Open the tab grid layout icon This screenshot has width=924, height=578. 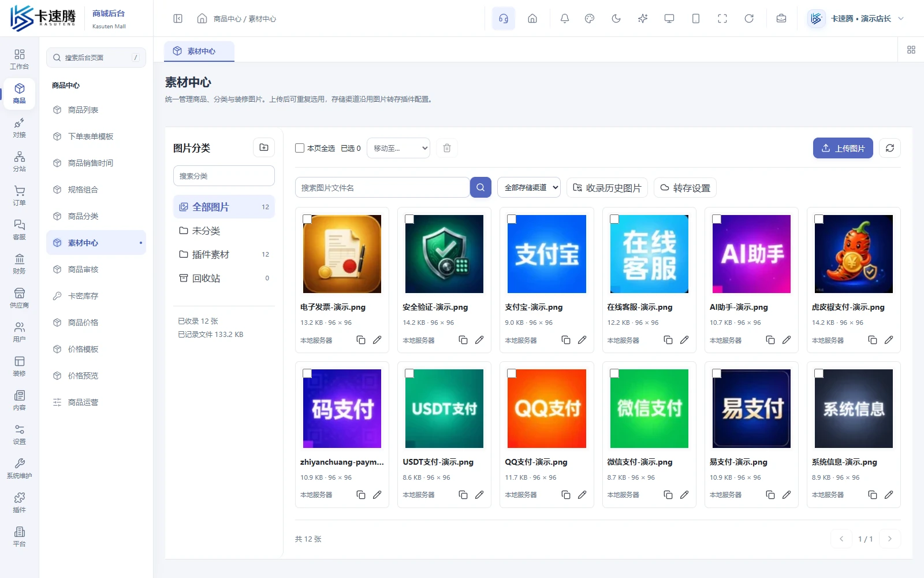[911, 50]
